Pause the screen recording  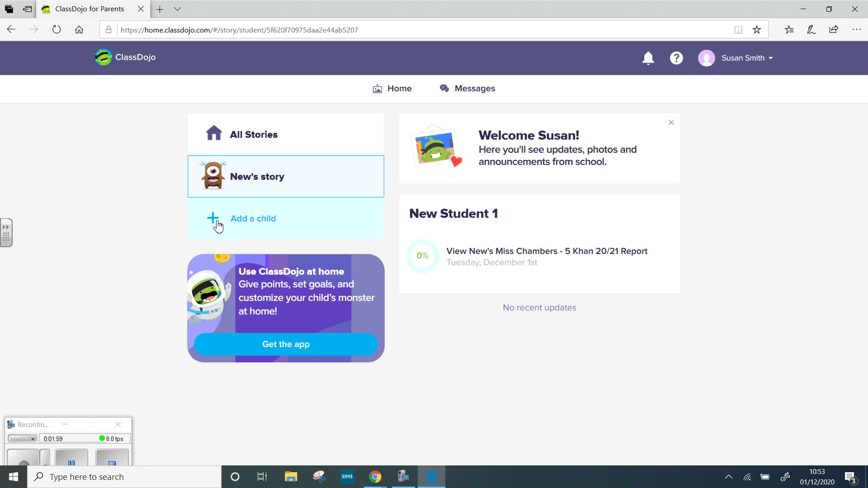[71, 458]
